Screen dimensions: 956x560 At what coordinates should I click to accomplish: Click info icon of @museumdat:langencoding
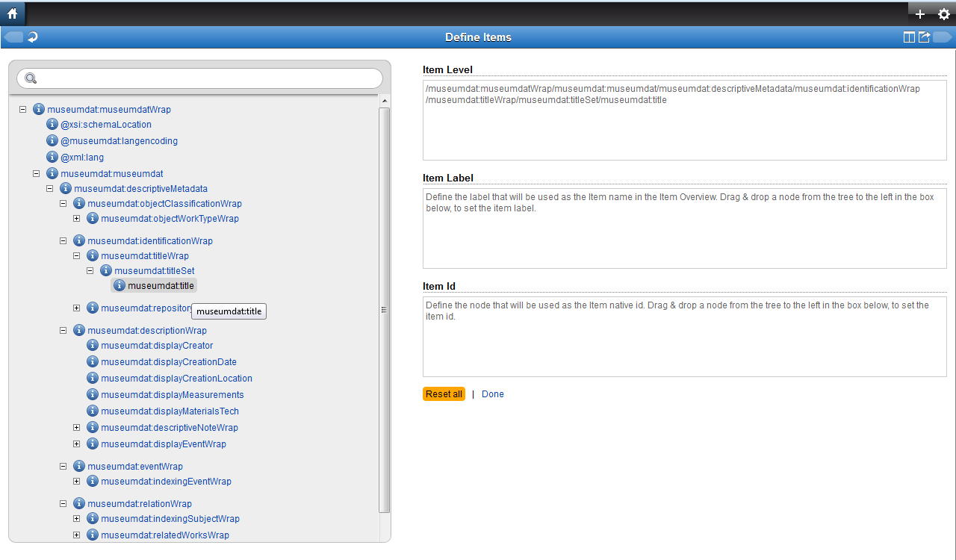click(x=52, y=140)
